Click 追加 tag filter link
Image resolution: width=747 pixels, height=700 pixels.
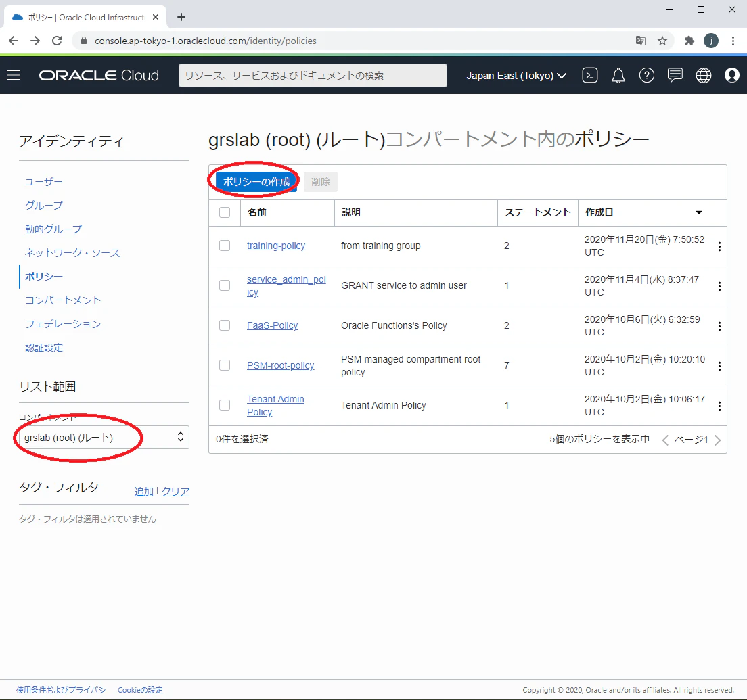(144, 492)
